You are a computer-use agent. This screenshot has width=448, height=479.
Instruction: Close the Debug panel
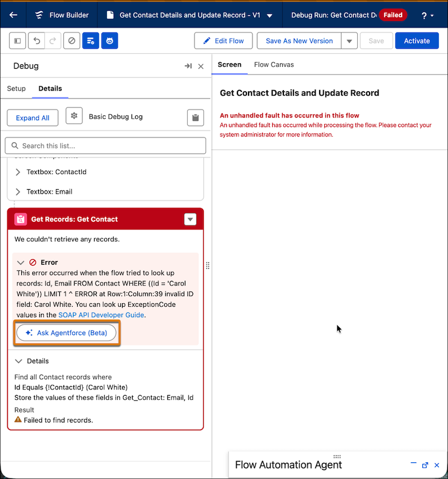(201, 66)
